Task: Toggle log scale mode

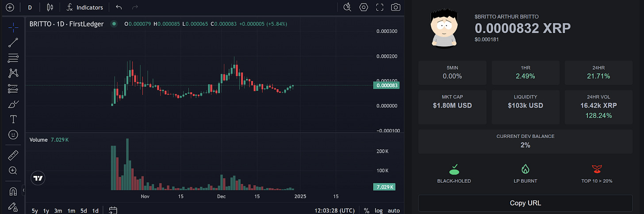Action: click(x=379, y=211)
